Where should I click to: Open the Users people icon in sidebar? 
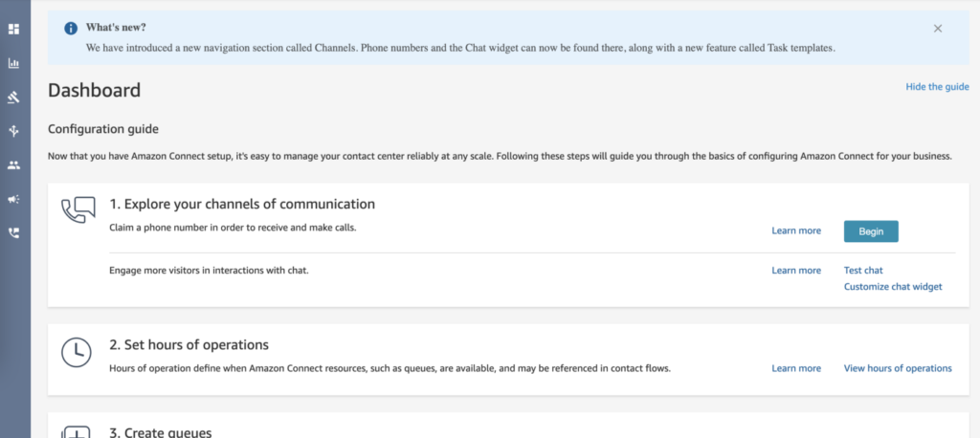coord(13,164)
